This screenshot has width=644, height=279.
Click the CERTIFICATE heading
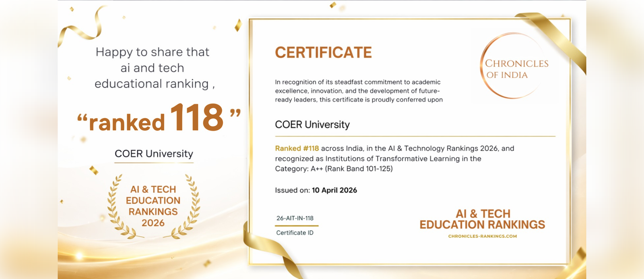point(323,53)
